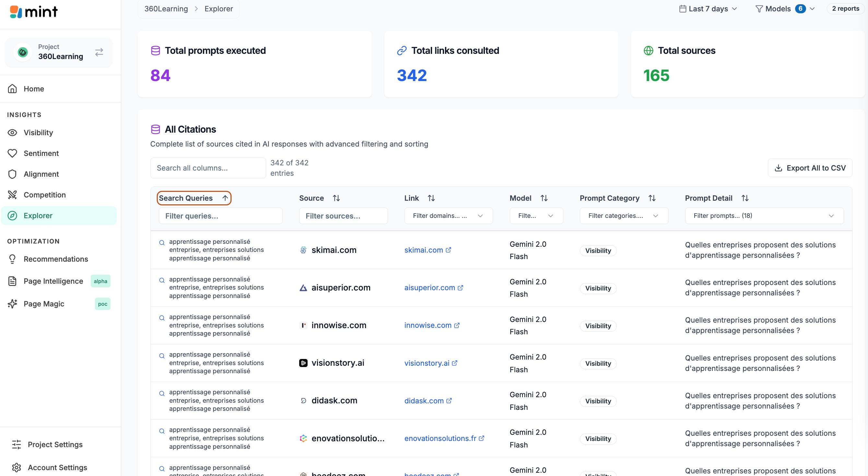868x476 pixels.
Task: Click the 360Learning project avatar icon
Action: pos(23,52)
